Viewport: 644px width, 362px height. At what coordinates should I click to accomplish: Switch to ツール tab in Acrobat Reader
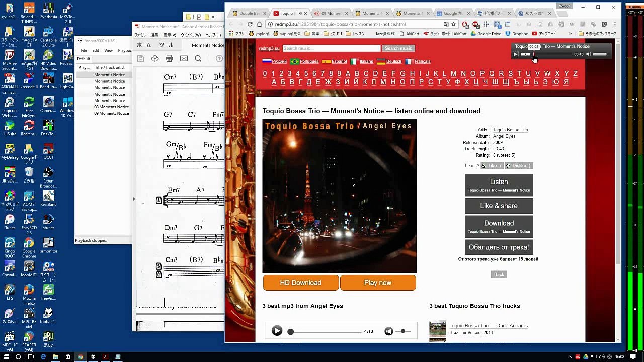(x=166, y=45)
